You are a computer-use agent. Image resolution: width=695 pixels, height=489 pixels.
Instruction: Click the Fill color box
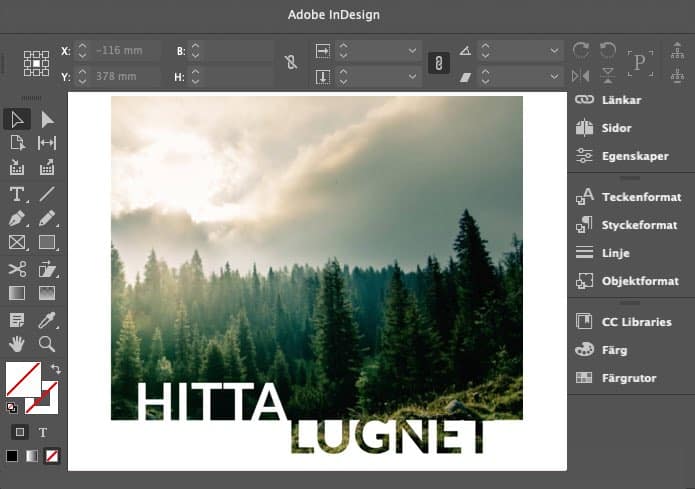[23, 379]
